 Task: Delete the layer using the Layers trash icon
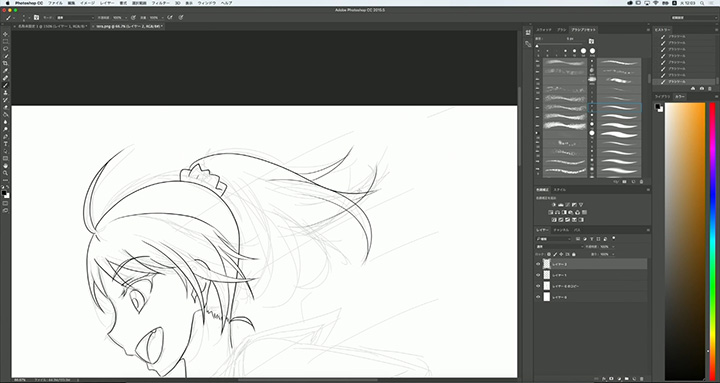click(642, 379)
